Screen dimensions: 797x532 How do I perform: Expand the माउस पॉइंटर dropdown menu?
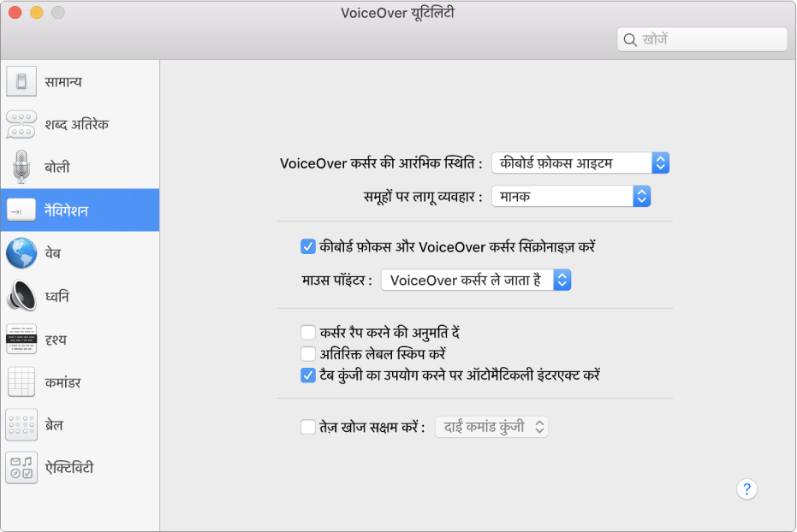coord(475,280)
